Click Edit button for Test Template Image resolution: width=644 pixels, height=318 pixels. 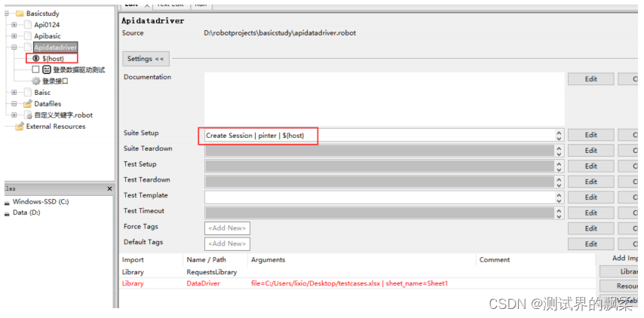coord(591,197)
